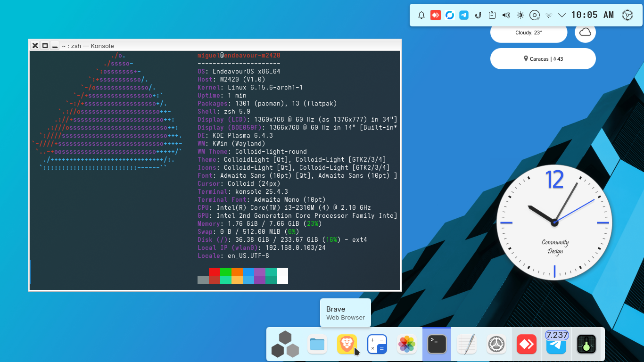Image resolution: width=644 pixels, height=362 pixels.
Task: Click the 'Shell: zsh 5.9' line
Action: 224,112
